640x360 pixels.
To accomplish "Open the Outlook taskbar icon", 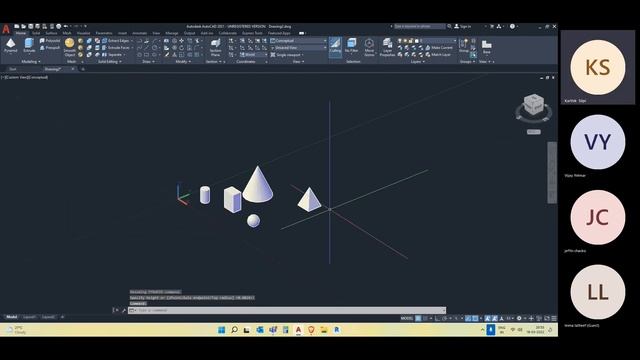I will coord(260,330).
